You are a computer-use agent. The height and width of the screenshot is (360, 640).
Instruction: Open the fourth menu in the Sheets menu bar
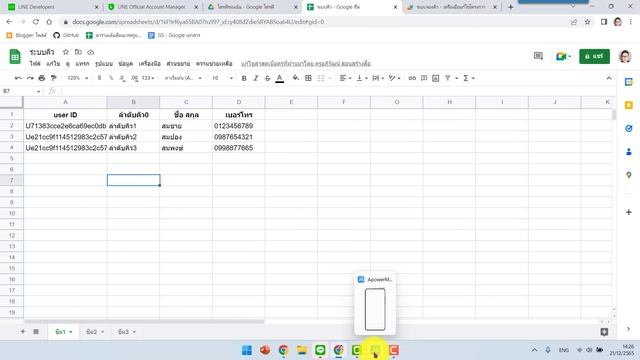click(82, 64)
